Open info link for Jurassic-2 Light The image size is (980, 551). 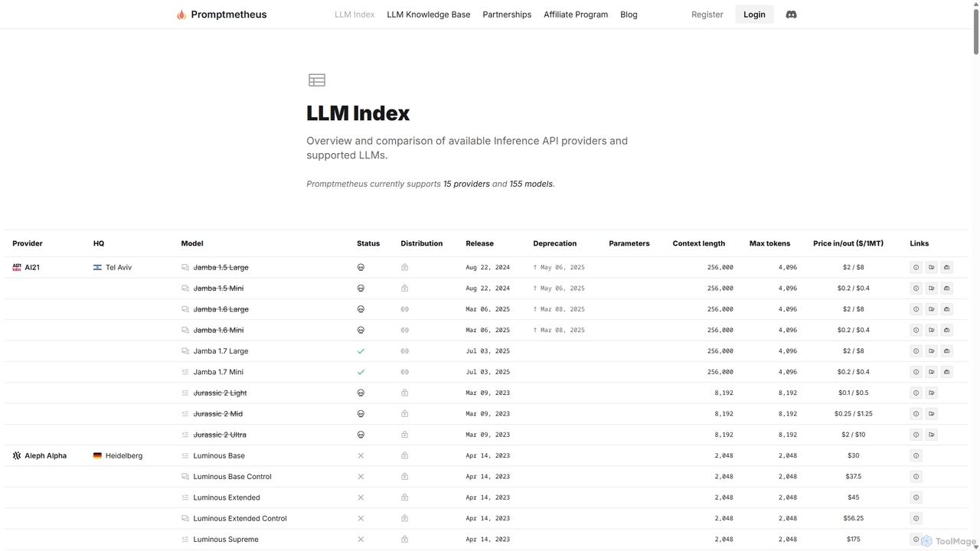click(916, 393)
